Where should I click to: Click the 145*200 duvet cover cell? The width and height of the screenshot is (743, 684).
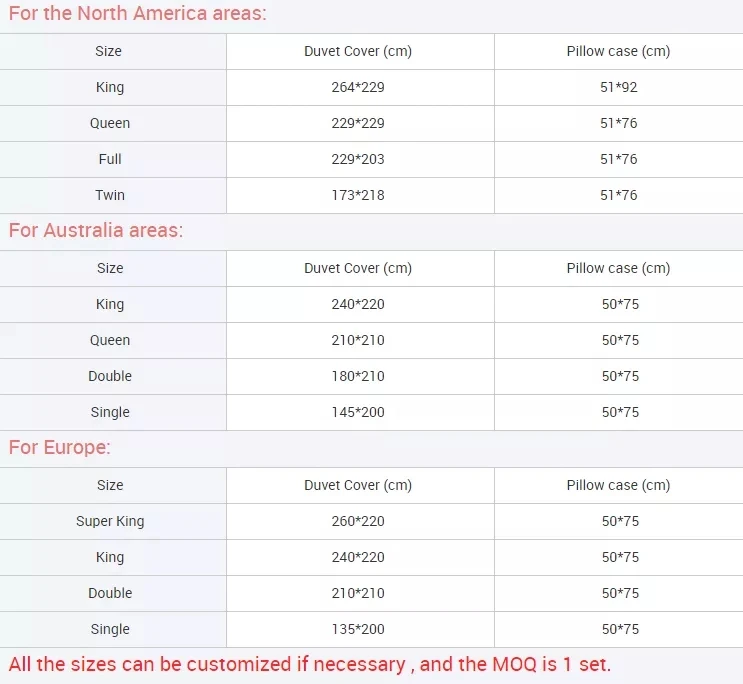pos(358,412)
